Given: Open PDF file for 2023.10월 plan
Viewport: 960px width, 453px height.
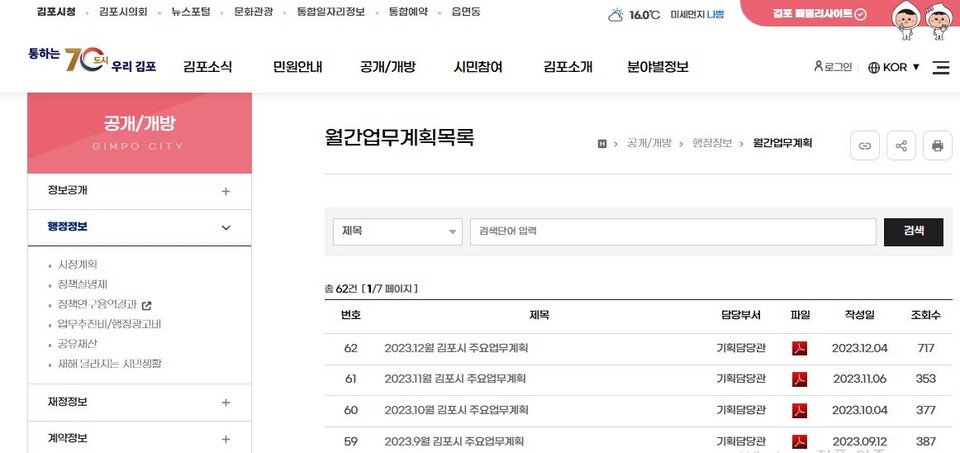Looking at the screenshot, I should coord(800,410).
